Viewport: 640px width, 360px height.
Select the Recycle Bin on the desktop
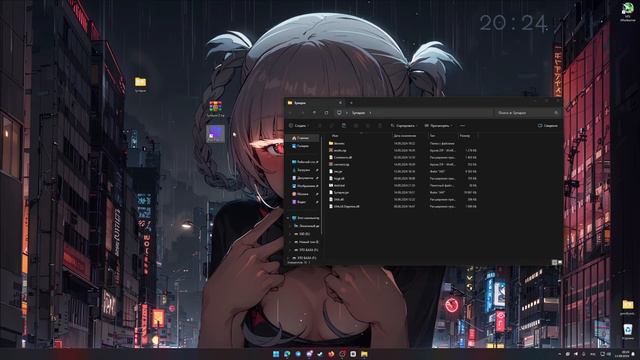628,331
